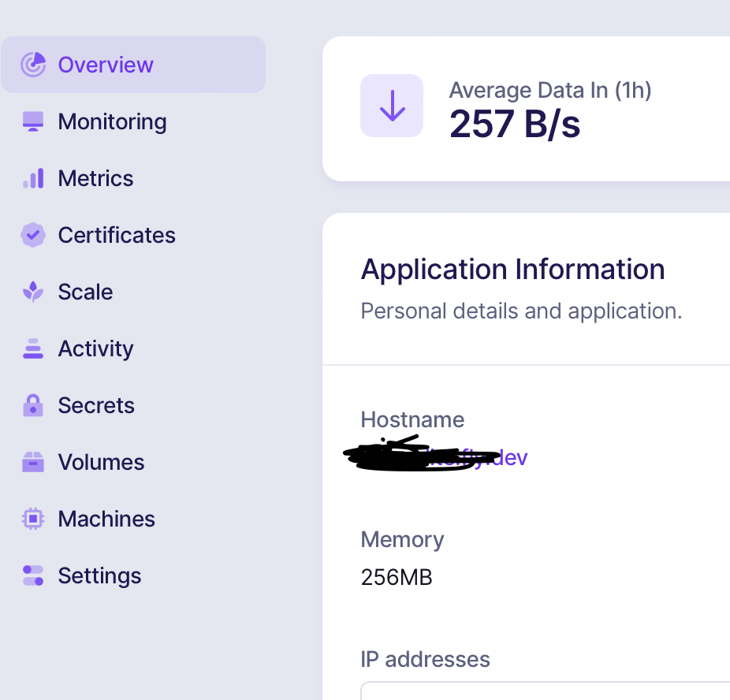Click the Scale leaf icon
This screenshot has width=730, height=700.
33,292
